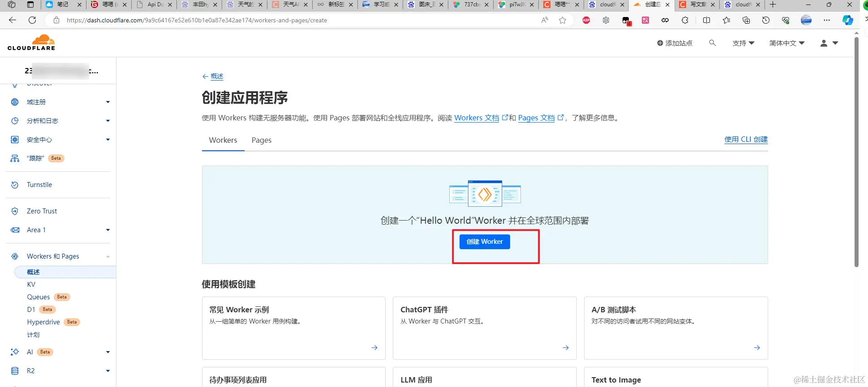Toggle the split screen browser icon

(706, 20)
